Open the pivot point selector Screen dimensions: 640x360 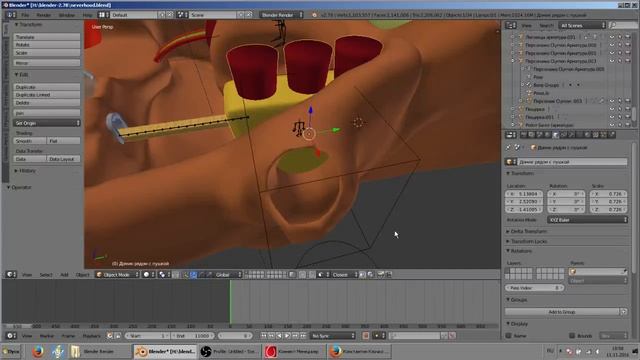(164, 275)
